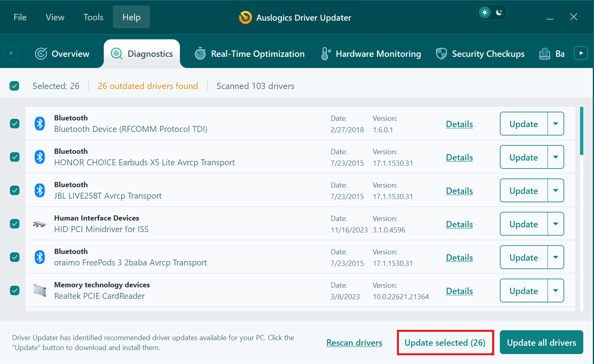Update the oraimo FreePods driver

pyautogui.click(x=524, y=257)
